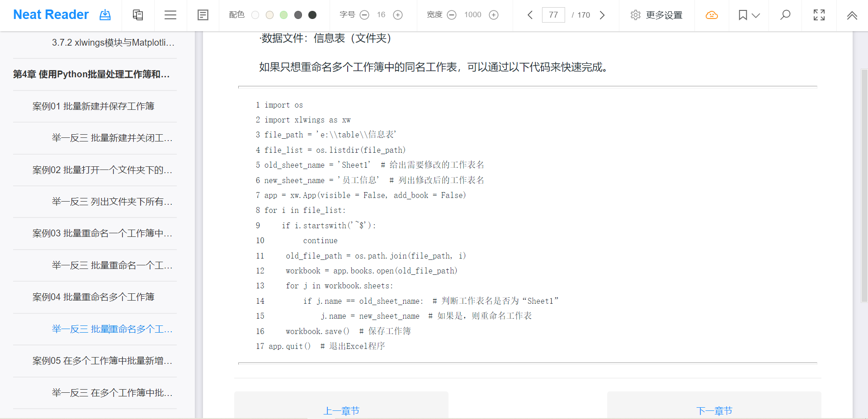Open the notes panel icon
This screenshot has width=868, height=419.
click(x=203, y=15)
